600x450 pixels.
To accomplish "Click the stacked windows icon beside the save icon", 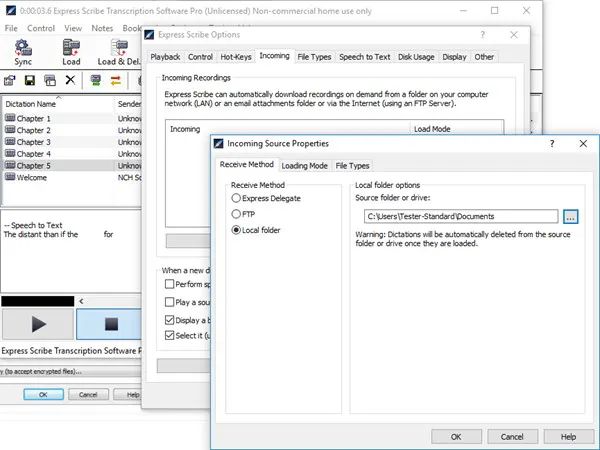I will [x=50, y=80].
